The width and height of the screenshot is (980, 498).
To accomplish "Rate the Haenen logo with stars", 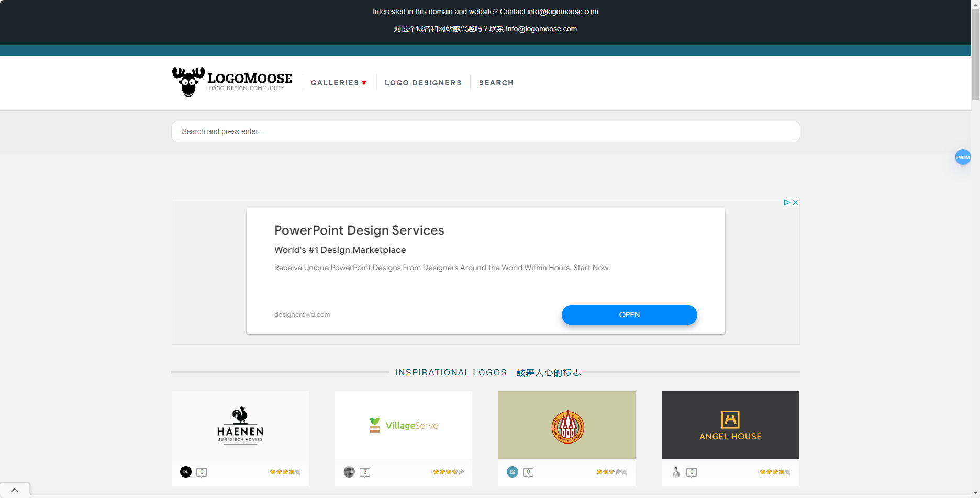I will click(x=285, y=472).
